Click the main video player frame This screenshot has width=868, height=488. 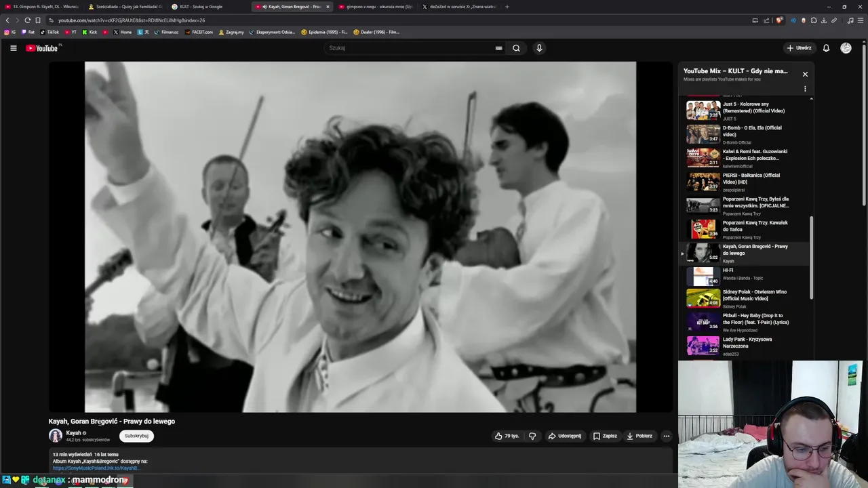[360, 237]
